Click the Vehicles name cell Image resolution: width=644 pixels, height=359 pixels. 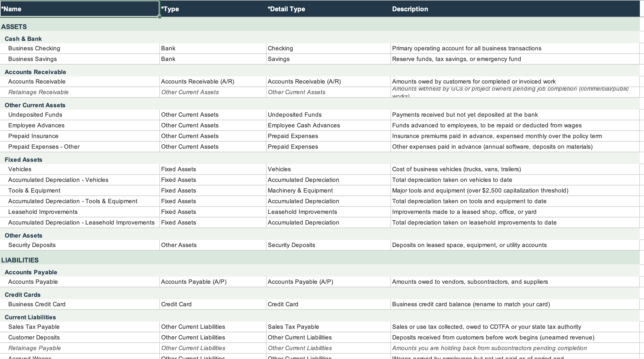pos(80,169)
